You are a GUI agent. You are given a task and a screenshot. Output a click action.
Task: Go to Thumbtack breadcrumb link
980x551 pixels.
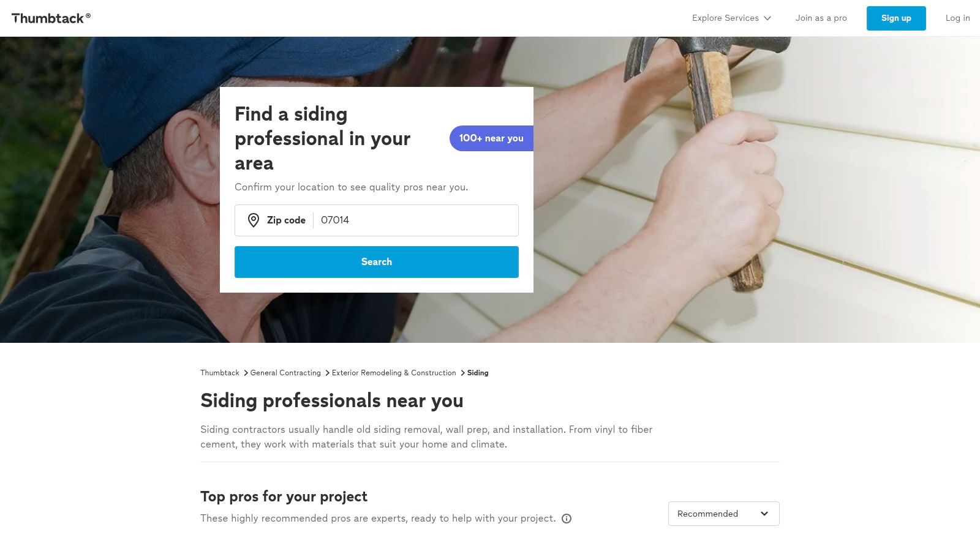[220, 373]
